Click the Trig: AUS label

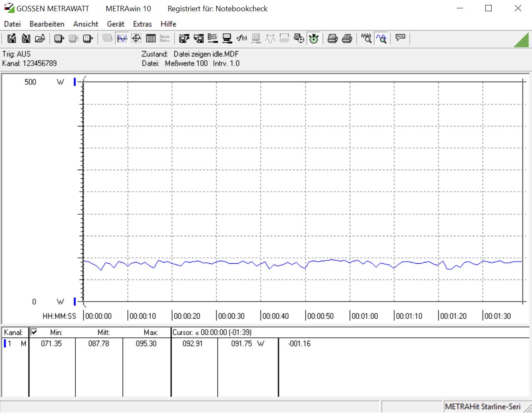pyautogui.click(x=16, y=54)
